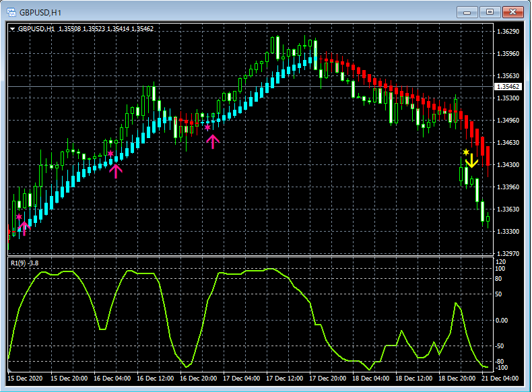532x392 pixels.
Task: Click the 1.34630 price scale label
Action: (x=508, y=143)
